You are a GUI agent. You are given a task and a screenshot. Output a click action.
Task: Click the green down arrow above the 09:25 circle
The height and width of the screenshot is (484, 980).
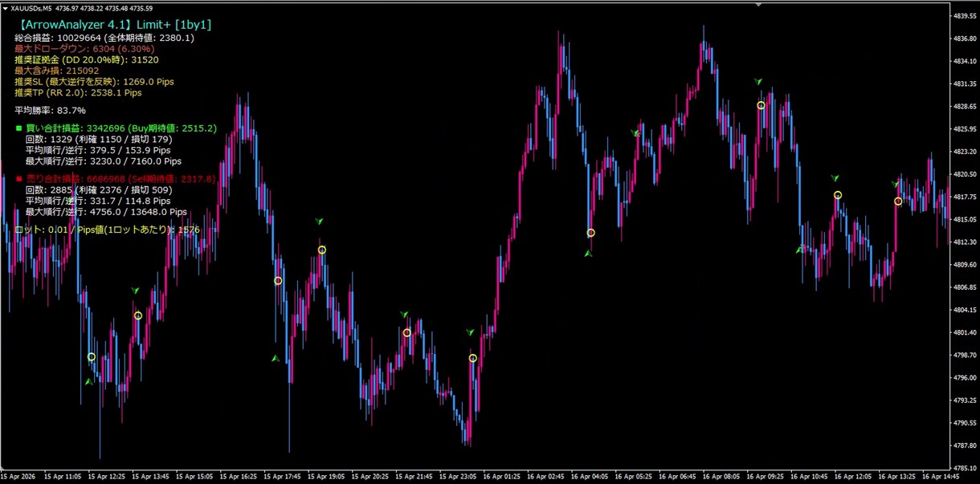(758, 82)
